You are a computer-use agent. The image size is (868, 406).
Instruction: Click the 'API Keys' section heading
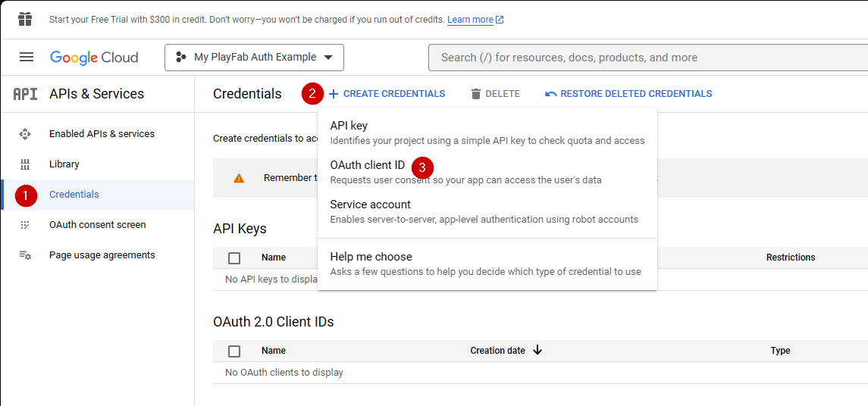click(x=240, y=229)
